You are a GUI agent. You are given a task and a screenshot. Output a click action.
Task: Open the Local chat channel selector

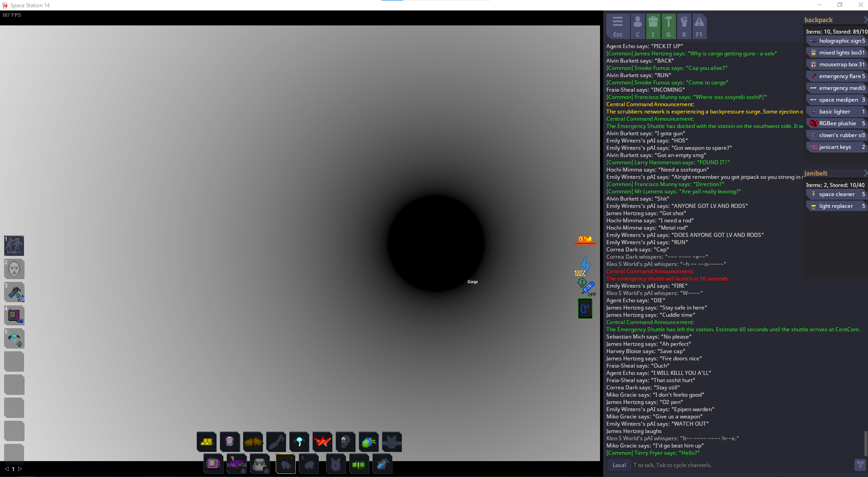(619, 465)
